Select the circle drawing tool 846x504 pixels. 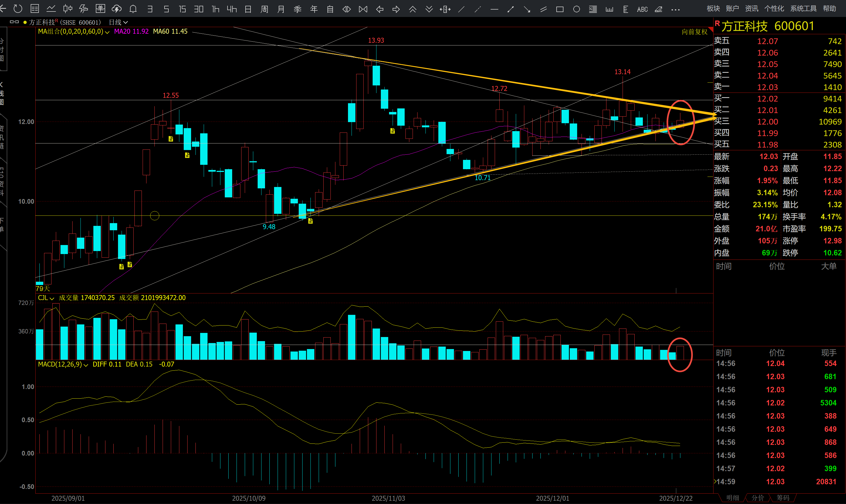tap(576, 9)
